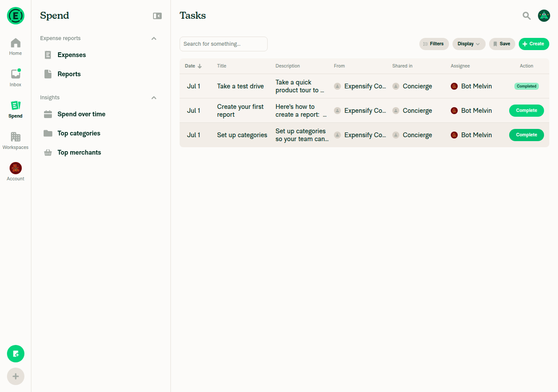Open the Reports menu item

(x=101, y=74)
